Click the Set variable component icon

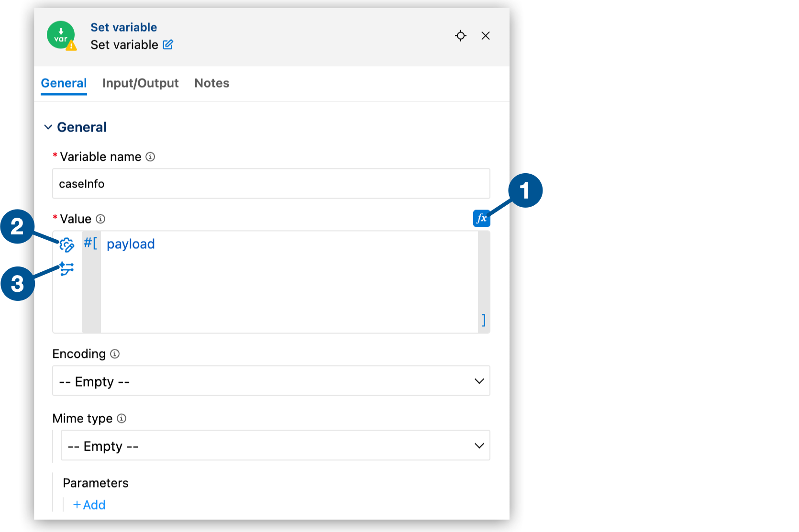(61, 35)
